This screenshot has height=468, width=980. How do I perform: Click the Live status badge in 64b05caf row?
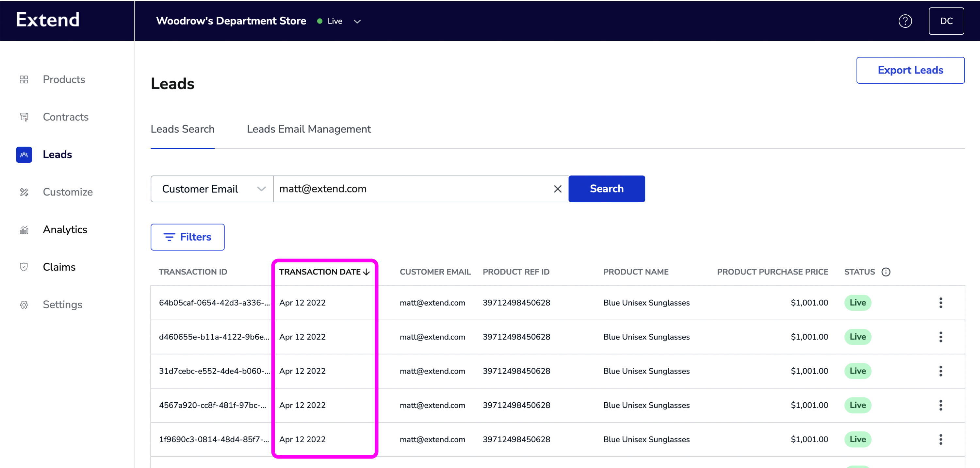pos(857,303)
